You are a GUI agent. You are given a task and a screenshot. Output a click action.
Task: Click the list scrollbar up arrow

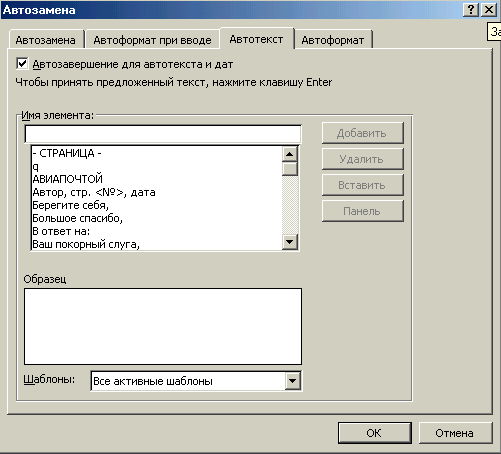click(290, 154)
